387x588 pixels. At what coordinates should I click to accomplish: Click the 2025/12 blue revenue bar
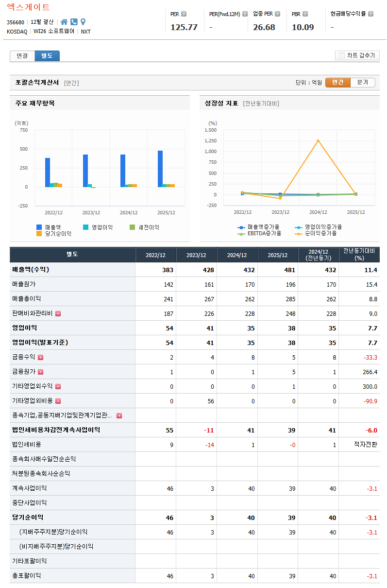(160, 169)
